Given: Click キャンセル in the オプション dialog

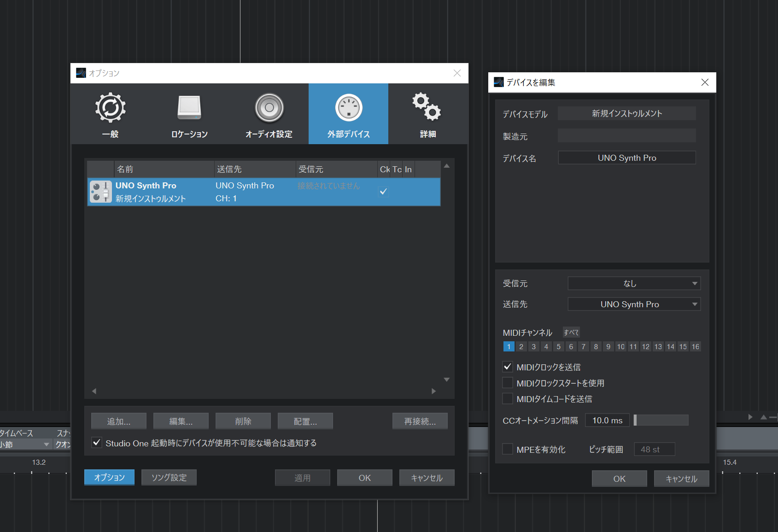Looking at the screenshot, I should pos(427,478).
